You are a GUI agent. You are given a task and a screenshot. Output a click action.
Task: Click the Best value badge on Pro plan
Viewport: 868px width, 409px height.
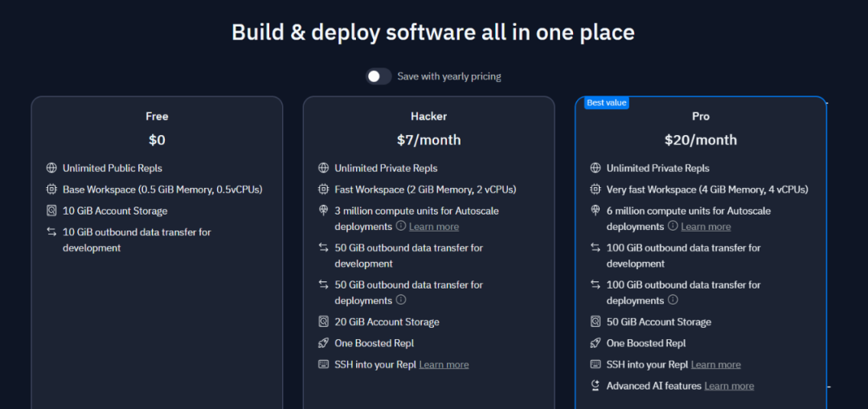coord(607,103)
